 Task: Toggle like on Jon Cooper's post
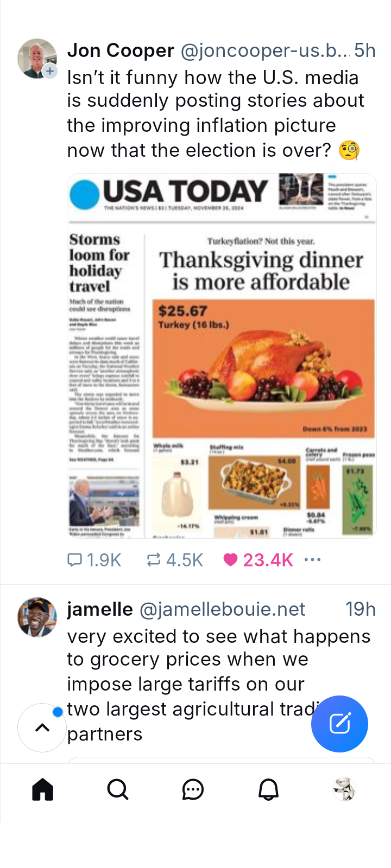pos(258,560)
